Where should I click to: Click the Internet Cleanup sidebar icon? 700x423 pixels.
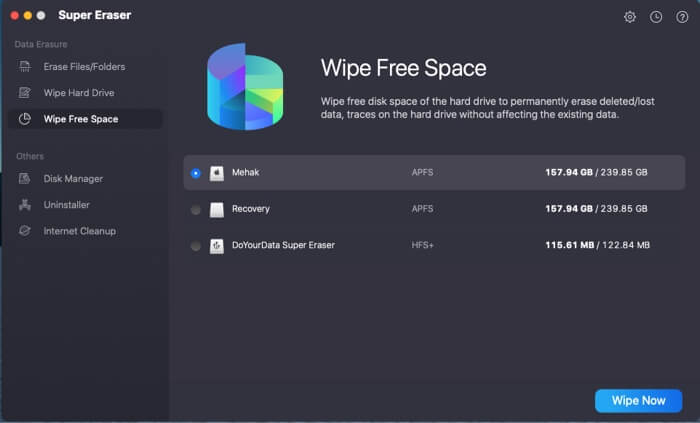tap(25, 231)
